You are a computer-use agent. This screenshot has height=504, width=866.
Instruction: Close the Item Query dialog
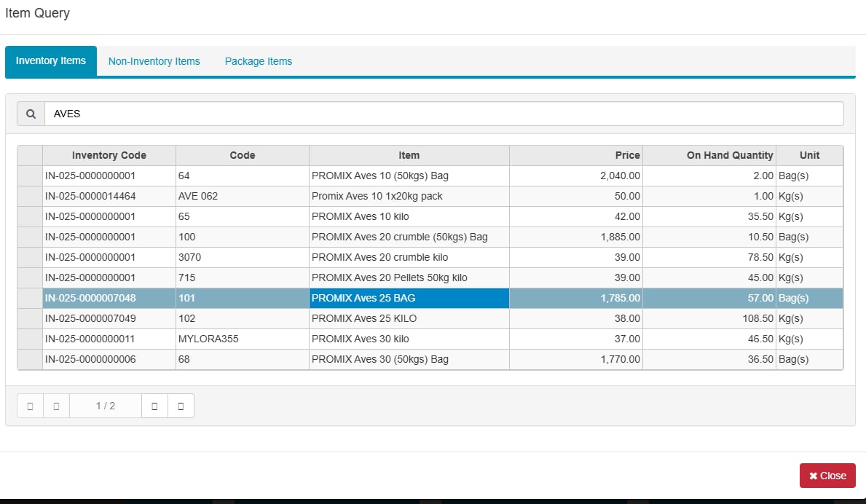pos(827,476)
